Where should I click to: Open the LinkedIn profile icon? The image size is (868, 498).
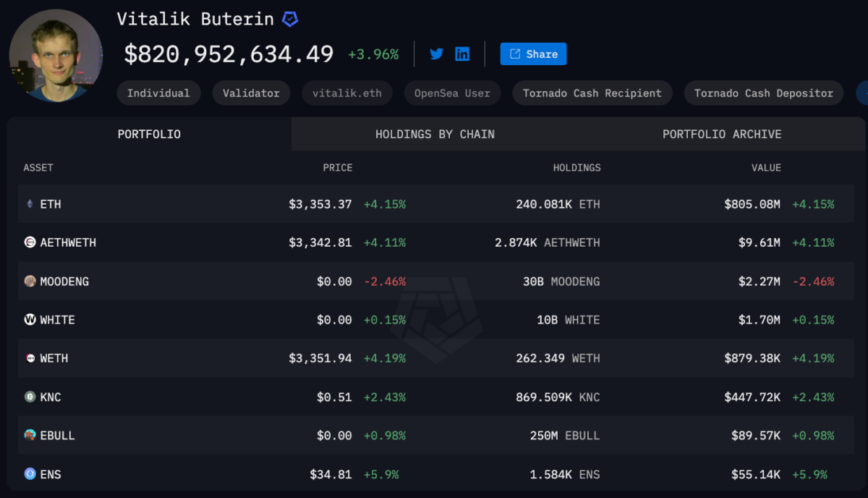pos(462,54)
